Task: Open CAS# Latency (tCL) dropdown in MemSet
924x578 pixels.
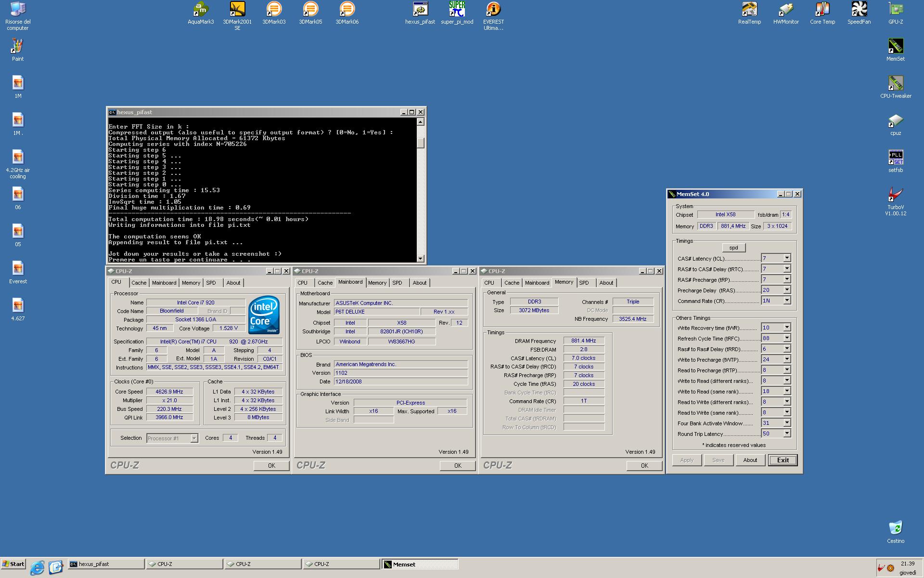Action: click(787, 258)
